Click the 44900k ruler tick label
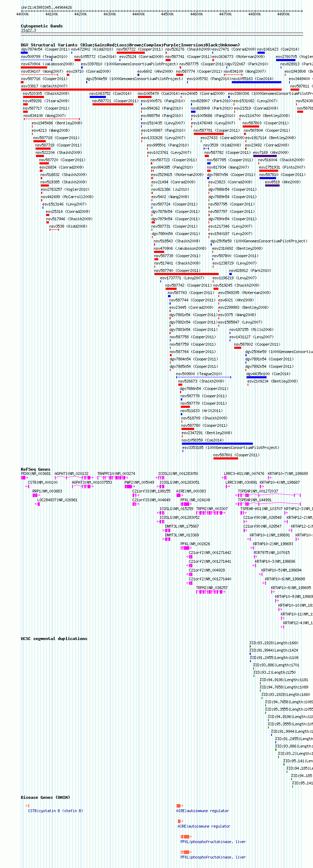The height and width of the screenshot is (868, 313). tap(283, 14)
